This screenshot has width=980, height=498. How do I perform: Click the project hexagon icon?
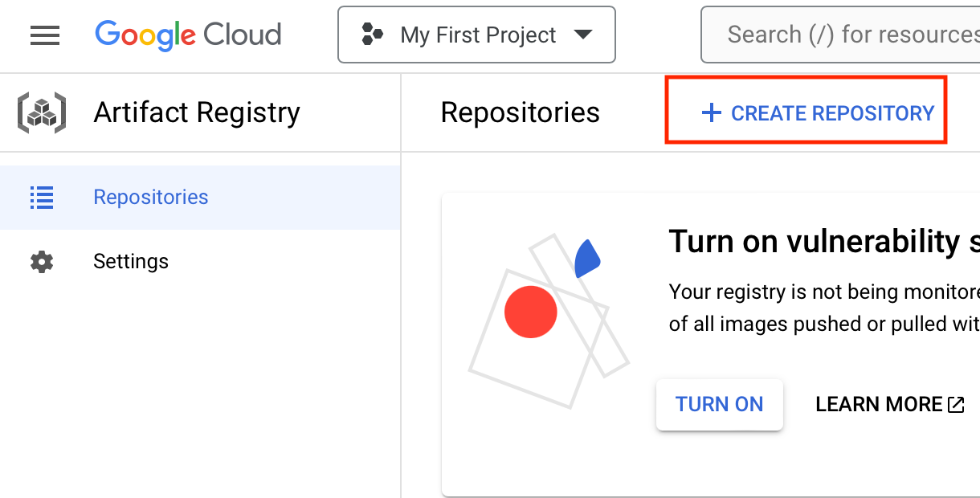[372, 35]
